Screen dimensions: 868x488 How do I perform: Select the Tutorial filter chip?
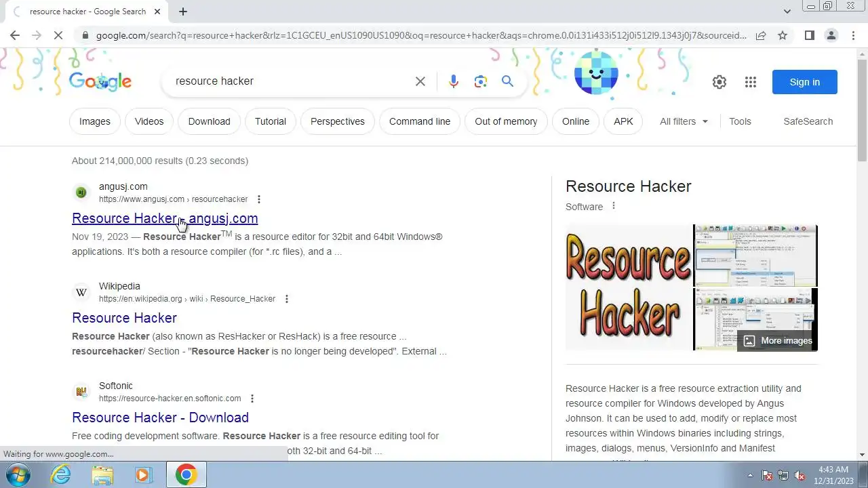point(271,121)
